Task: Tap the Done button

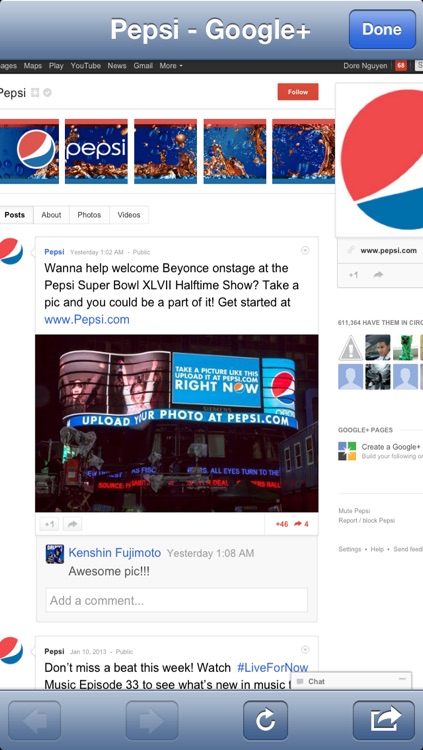Action: click(382, 30)
